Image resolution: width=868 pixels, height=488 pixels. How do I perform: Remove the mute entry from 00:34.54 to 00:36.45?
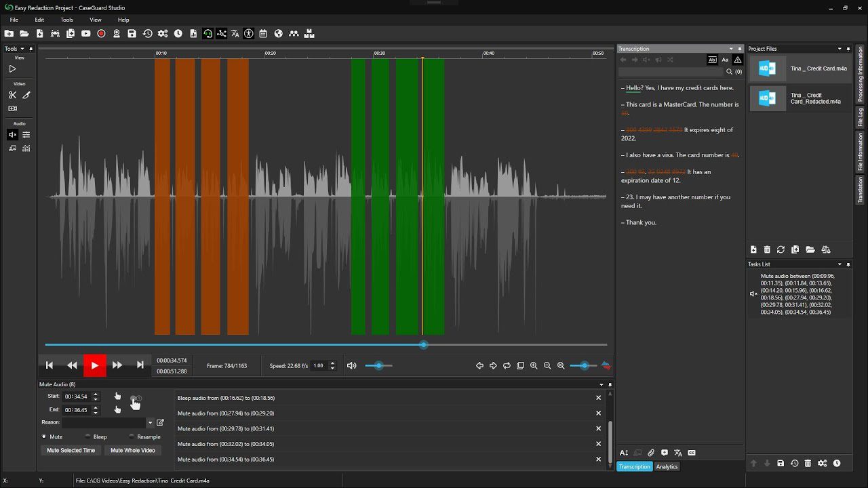(x=598, y=459)
